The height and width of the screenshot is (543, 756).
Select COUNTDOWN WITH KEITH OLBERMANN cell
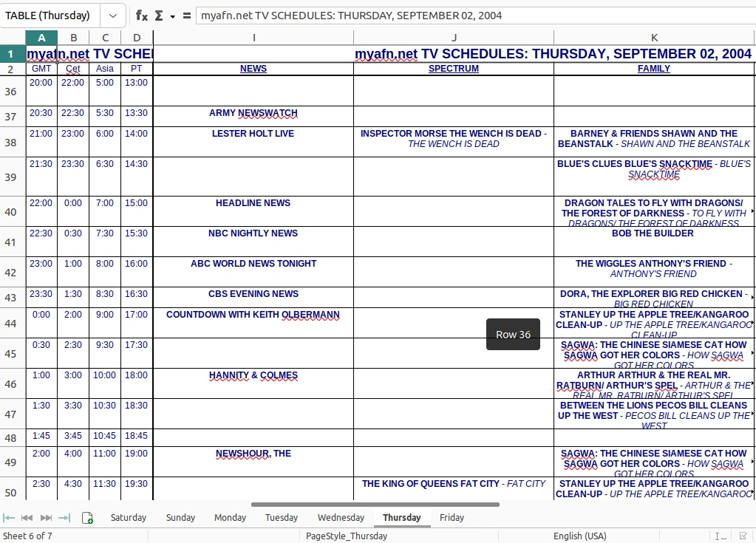tap(253, 324)
